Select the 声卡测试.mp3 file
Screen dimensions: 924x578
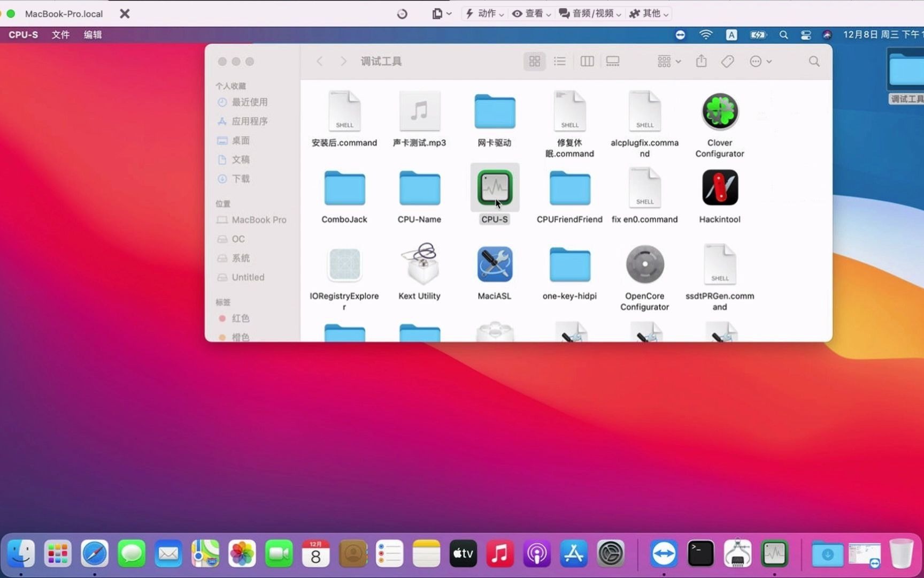click(419, 111)
